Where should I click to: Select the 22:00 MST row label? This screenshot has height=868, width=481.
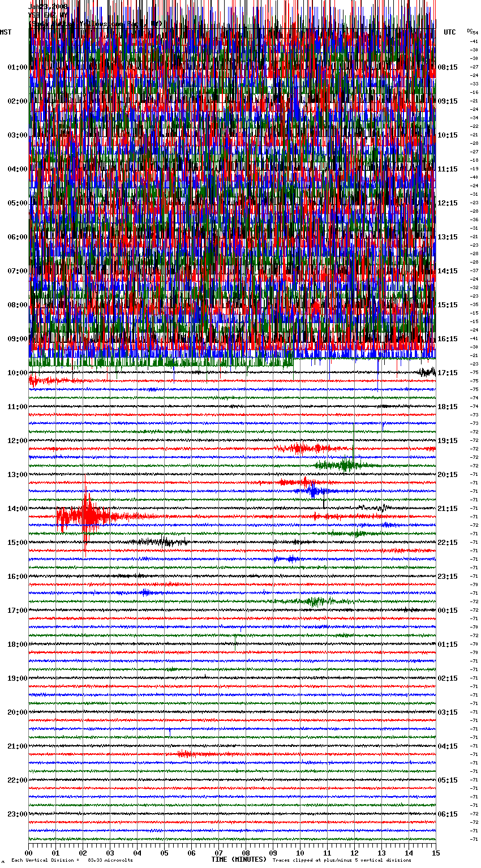pyautogui.click(x=18, y=780)
